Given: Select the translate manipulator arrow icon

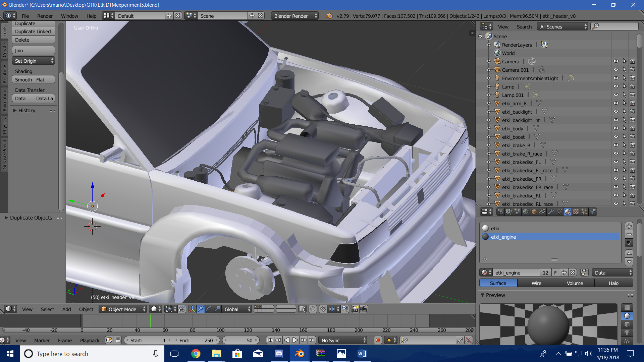Looking at the screenshot, I should point(200,309).
